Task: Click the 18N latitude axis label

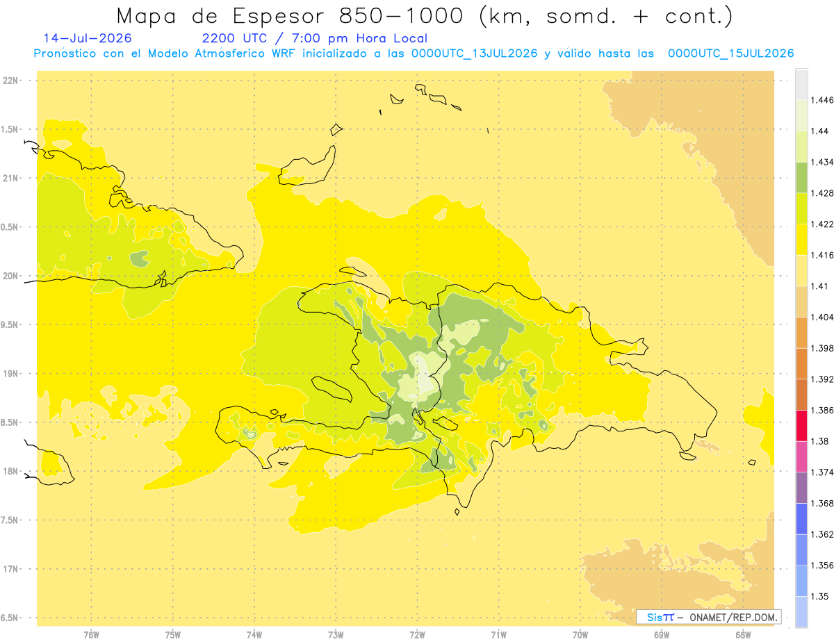Action: [x=10, y=471]
